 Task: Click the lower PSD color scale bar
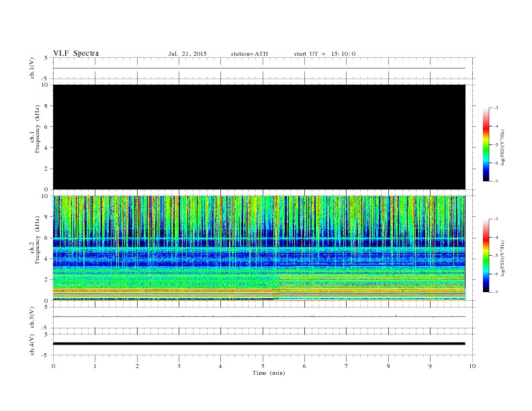tap(486, 255)
